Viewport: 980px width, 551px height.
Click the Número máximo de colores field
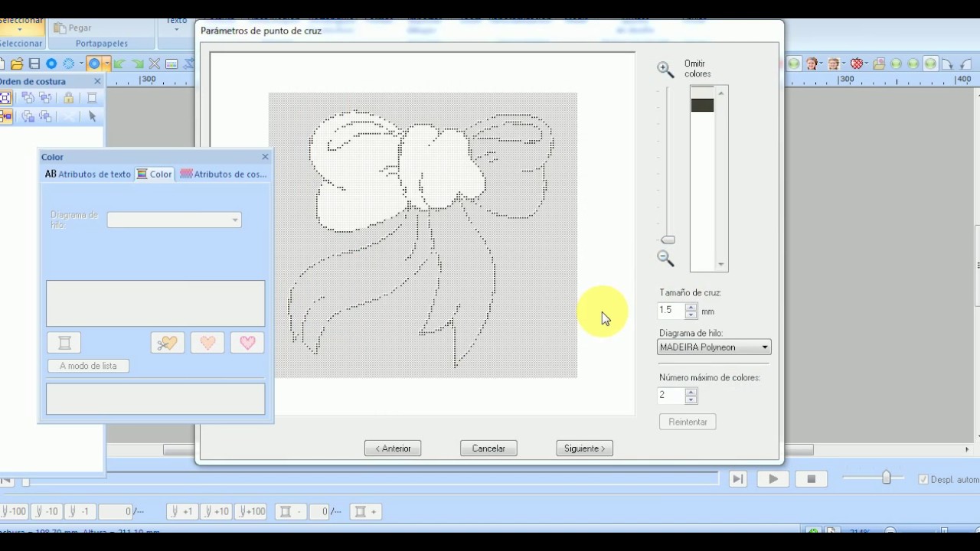pos(672,396)
